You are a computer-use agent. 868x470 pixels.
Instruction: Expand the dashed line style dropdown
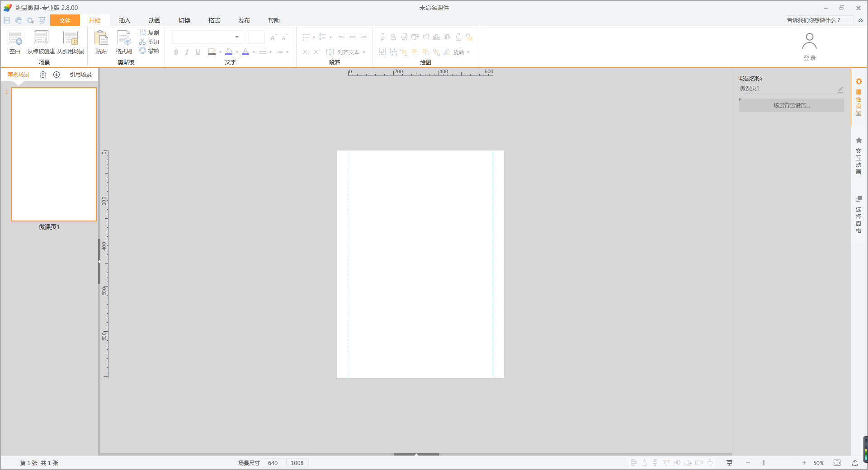coord(287,52)
